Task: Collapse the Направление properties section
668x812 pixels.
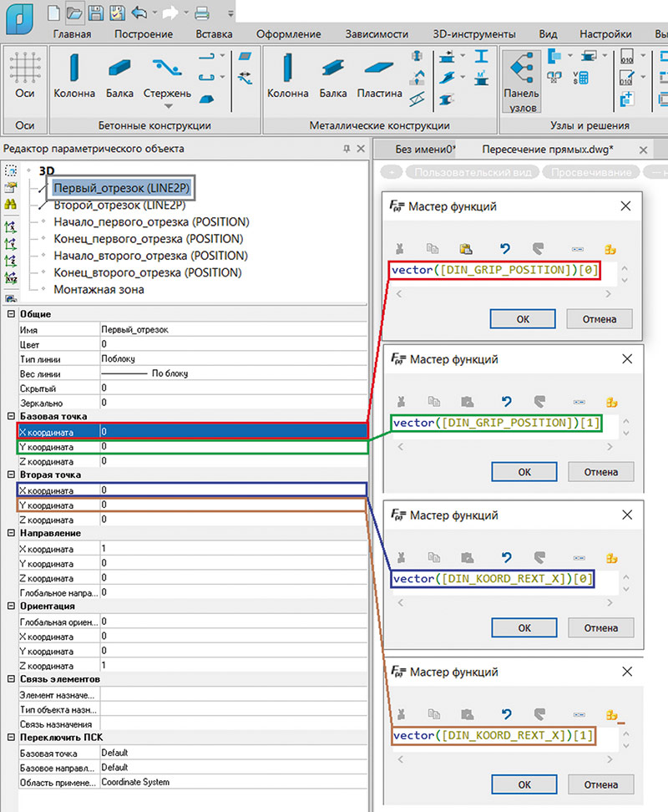Action: point(9,533)
